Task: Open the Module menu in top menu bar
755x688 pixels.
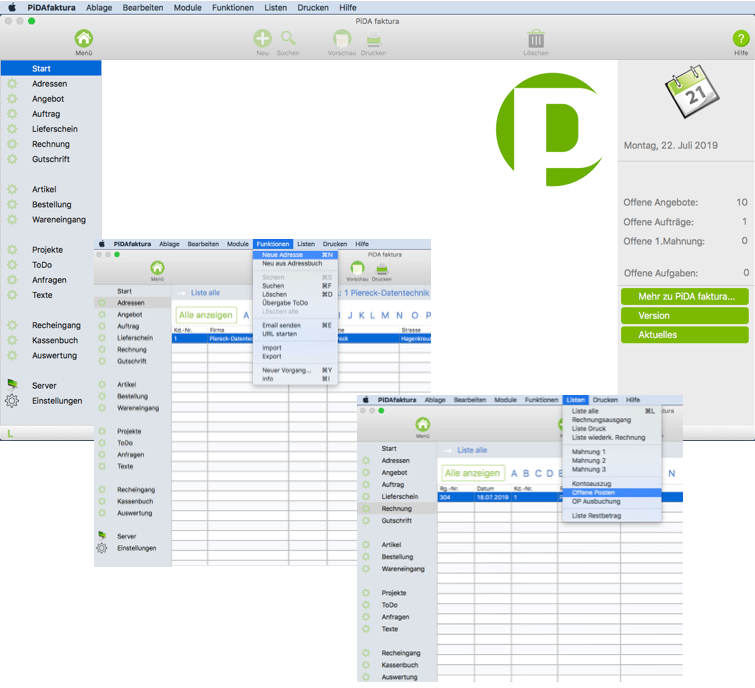Action: [187, 8]
